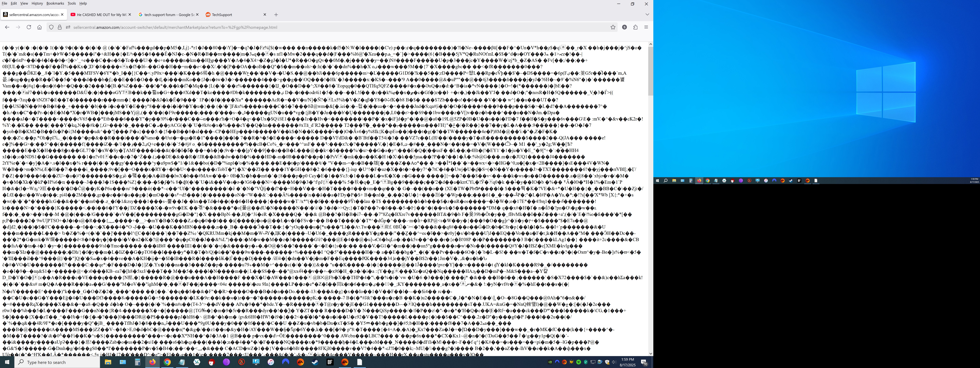Open Google Chrome from the taskbar
Viewport: 980px width, 368px height.
click(167, 362)
